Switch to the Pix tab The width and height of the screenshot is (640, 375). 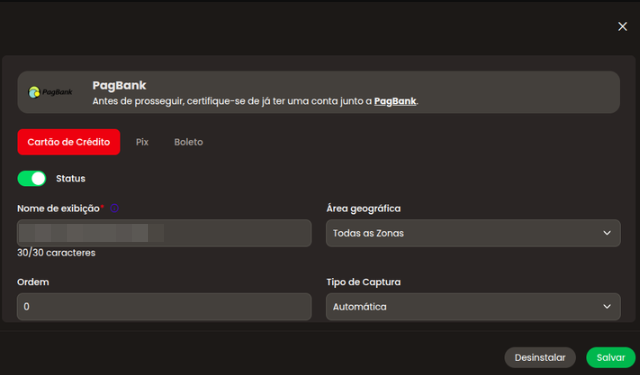point(142,142)
